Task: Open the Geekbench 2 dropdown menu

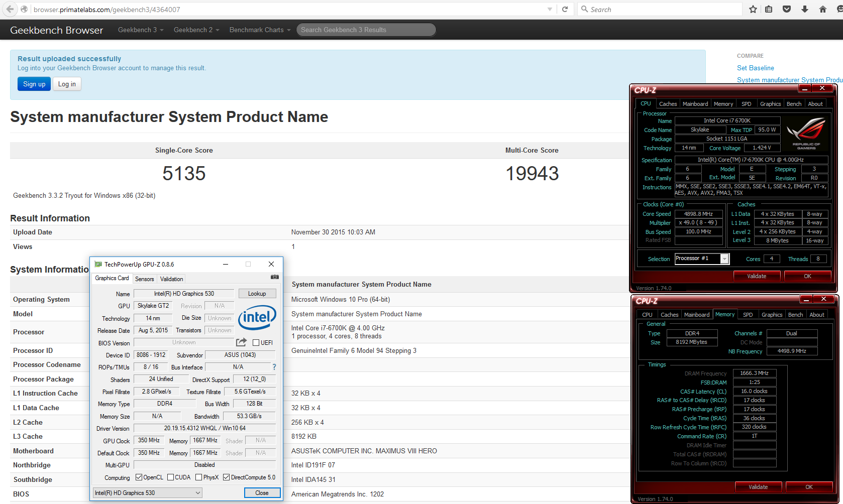Action: 196,30
